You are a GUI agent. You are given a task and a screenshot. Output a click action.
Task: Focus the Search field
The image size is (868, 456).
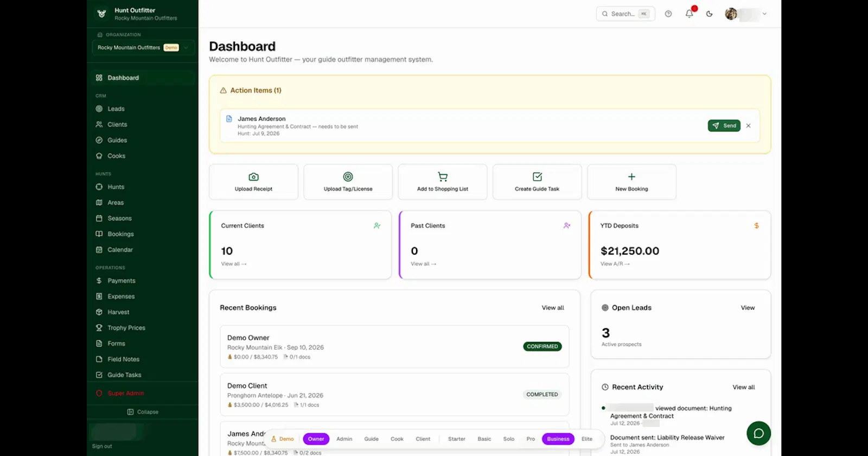coord(626,14)
